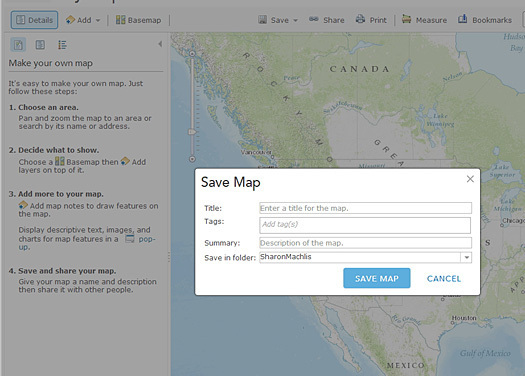Open the Basemap gallery
The image size is (525, 376).
pyautogui.click(x=138, y=20)
